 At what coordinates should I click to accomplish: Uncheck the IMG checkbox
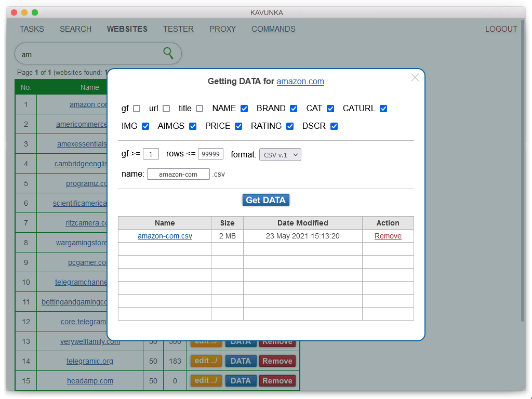click(x=145, y=126)
